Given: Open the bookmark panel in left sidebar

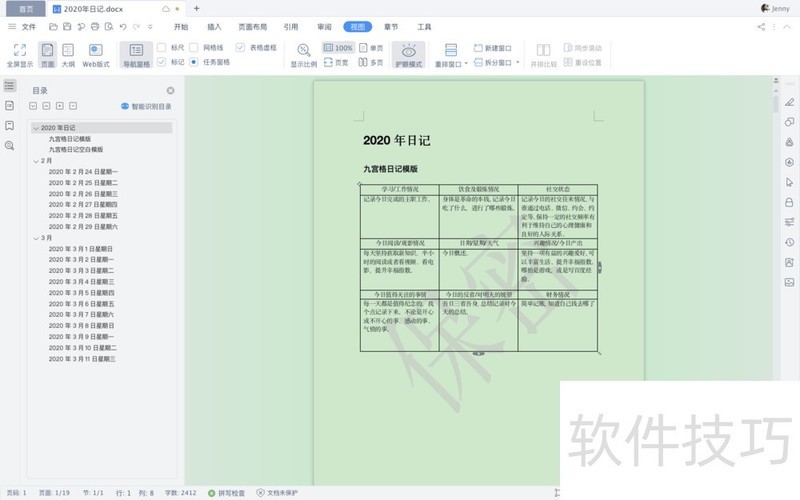Looking at the screenshot, I should (9, 125).
